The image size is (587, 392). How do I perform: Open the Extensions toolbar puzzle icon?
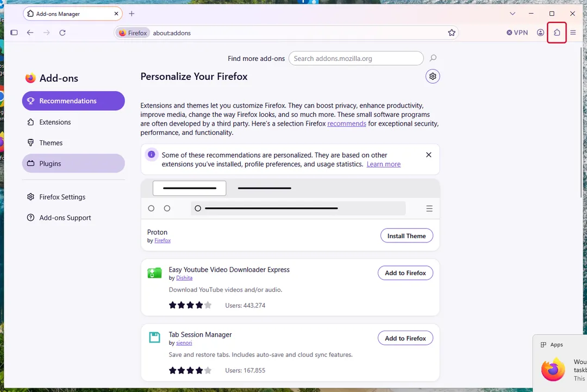coord(557,33)
